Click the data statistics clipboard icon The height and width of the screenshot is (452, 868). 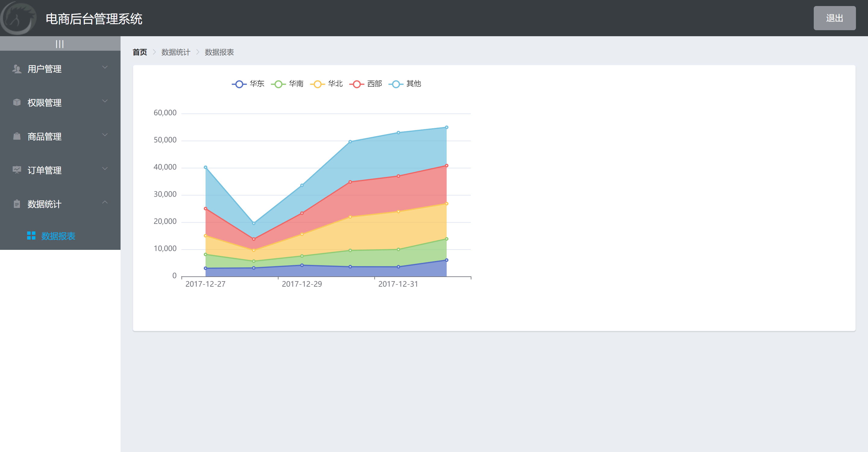17,204
